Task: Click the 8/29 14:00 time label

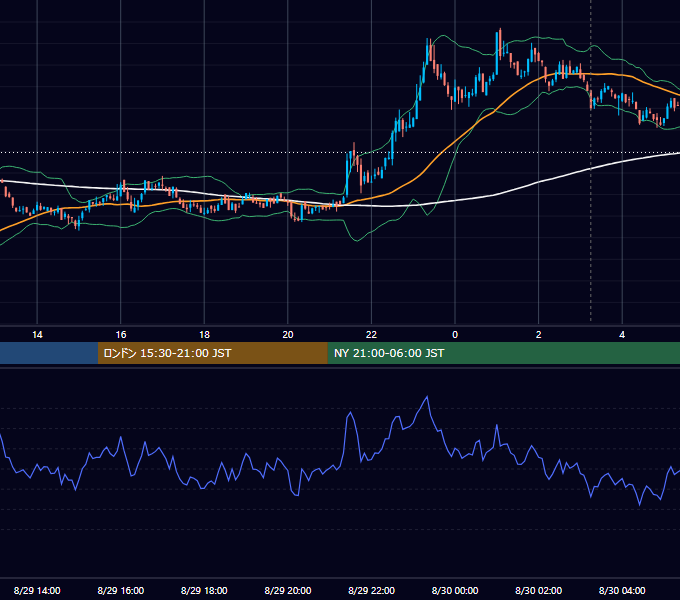Action: (37, 590)
